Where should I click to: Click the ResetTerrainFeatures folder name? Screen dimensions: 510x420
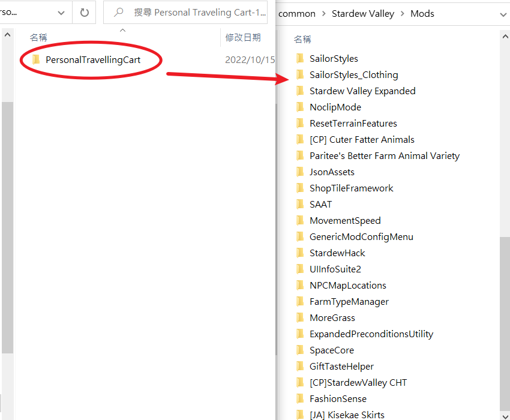click(x=353, y=123)
